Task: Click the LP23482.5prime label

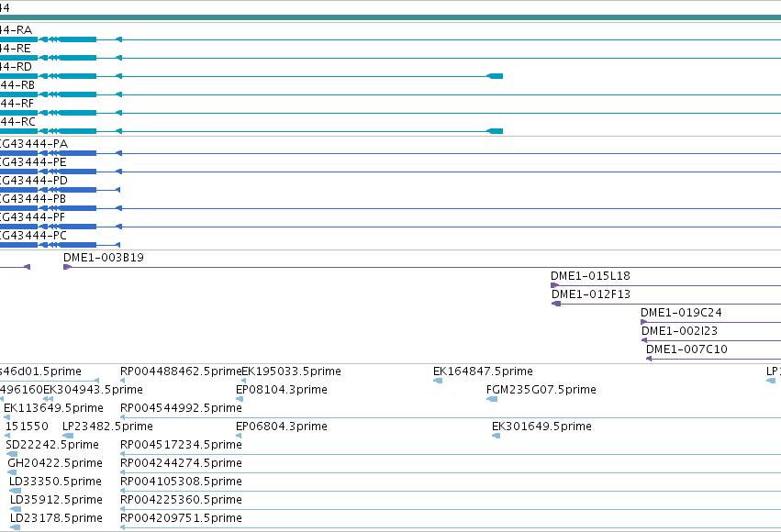Action: pyautogui.click(x=107, y=427)
